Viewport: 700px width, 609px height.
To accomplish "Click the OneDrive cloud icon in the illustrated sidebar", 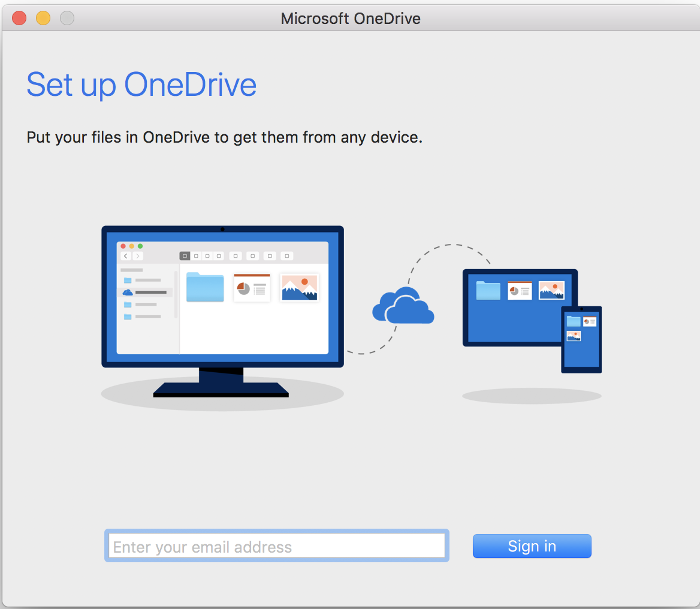I will (x=127, y=292).
